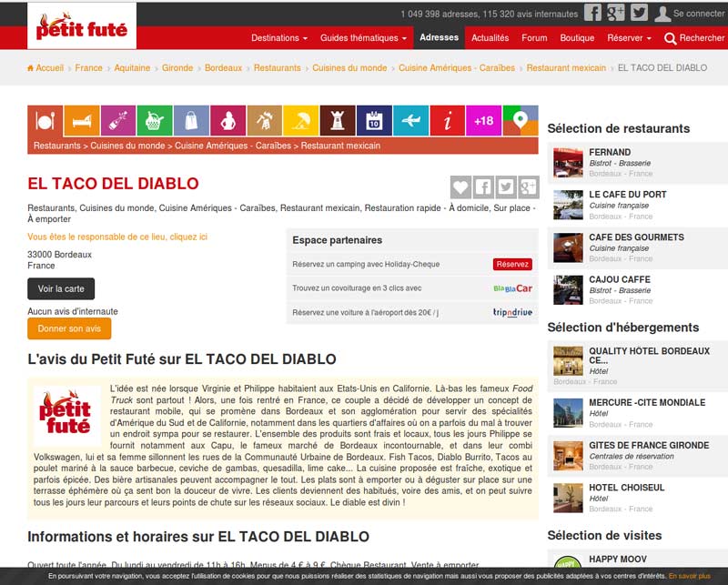Click the Twitter icon in header
728x585 pixels.
639,13
